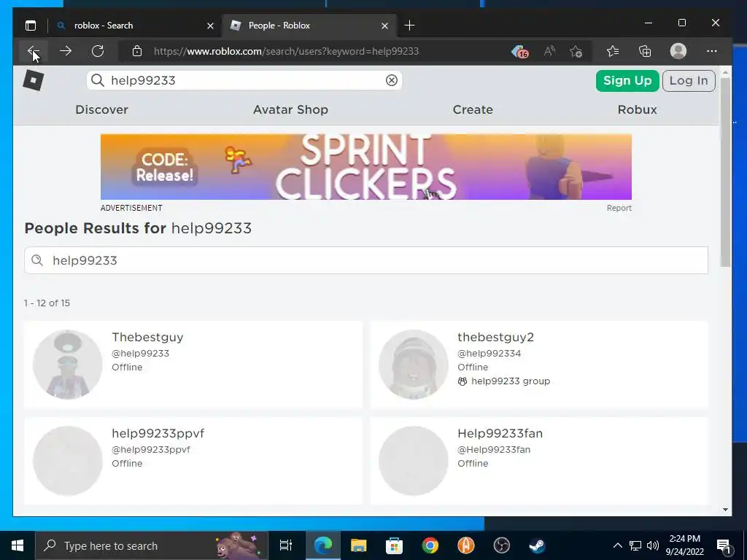Open File Explorer from the taskbar
Screen dimensions: 747x560
click(358, 545)
